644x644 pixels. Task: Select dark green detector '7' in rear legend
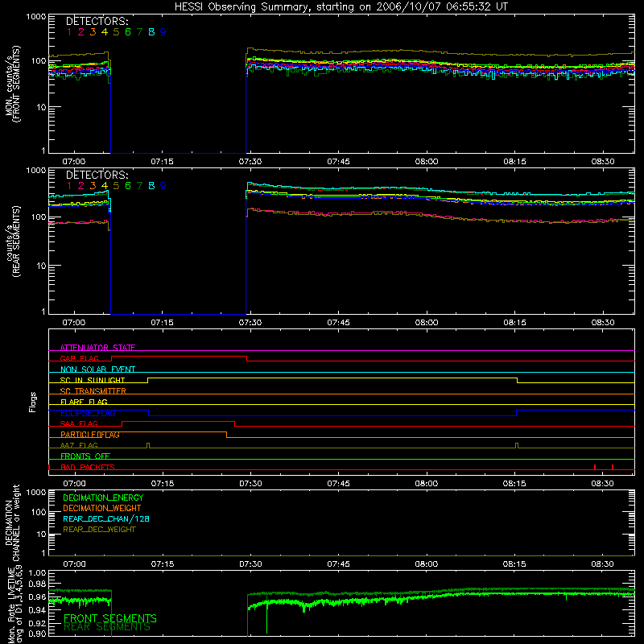point(139,186)
